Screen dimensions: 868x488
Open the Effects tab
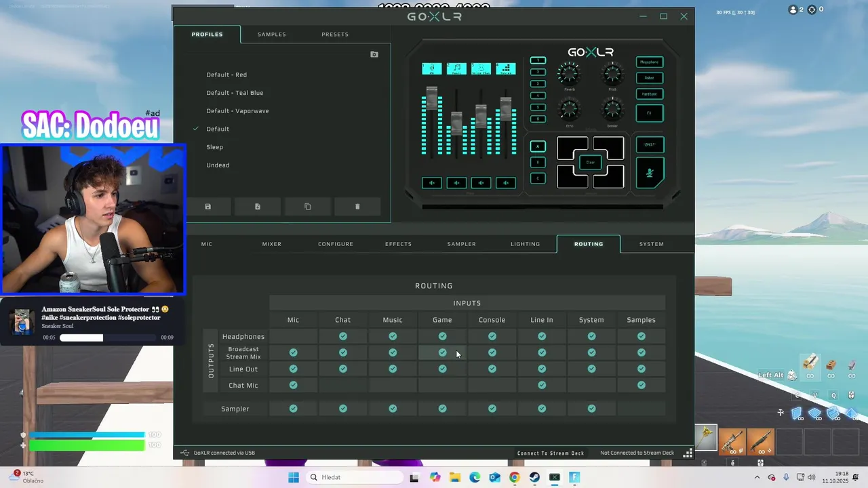point(399,244)
